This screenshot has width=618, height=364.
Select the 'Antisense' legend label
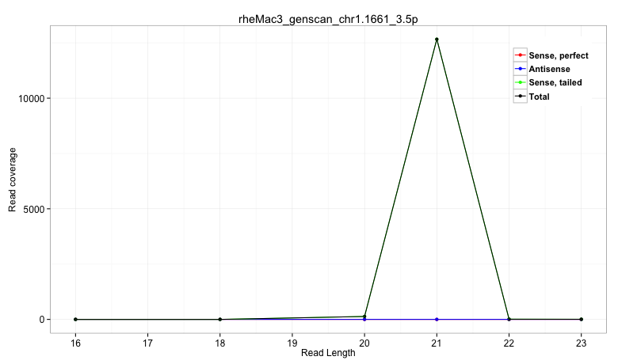click(x=549, y=70)
